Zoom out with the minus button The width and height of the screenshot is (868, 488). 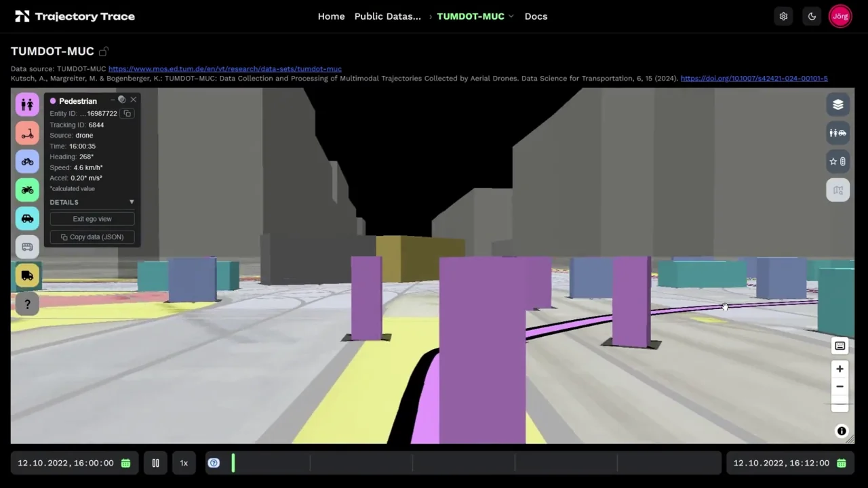pos(840,386)
